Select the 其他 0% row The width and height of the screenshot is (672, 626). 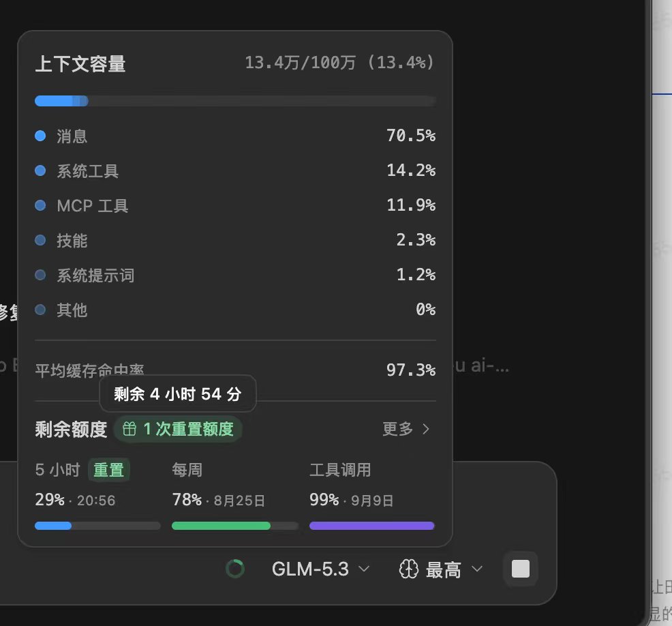pos(235,310)
